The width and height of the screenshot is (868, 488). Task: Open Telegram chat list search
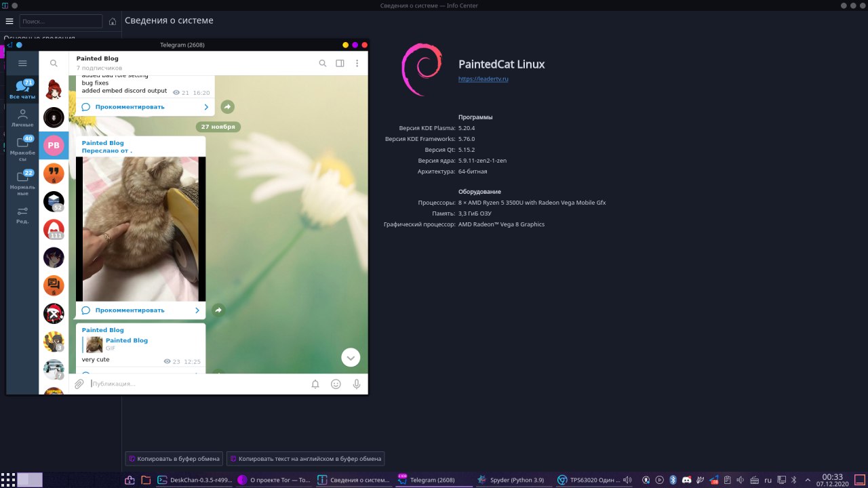coord(54,63)
